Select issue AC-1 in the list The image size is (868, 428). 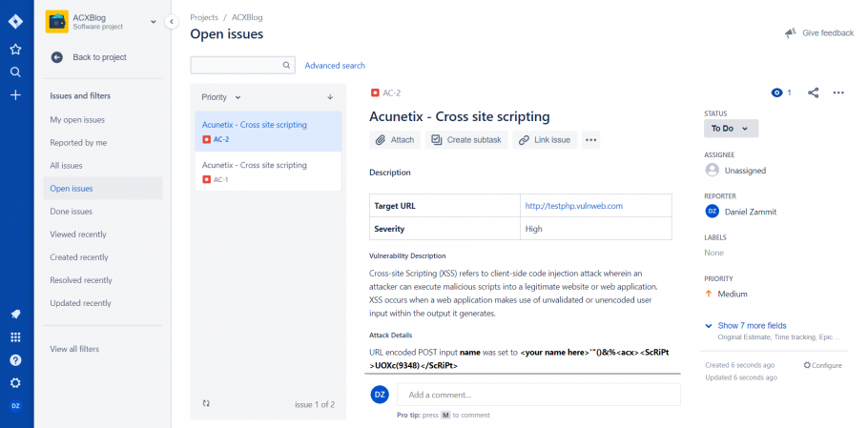pyautogui.click(x=268, y=172)
